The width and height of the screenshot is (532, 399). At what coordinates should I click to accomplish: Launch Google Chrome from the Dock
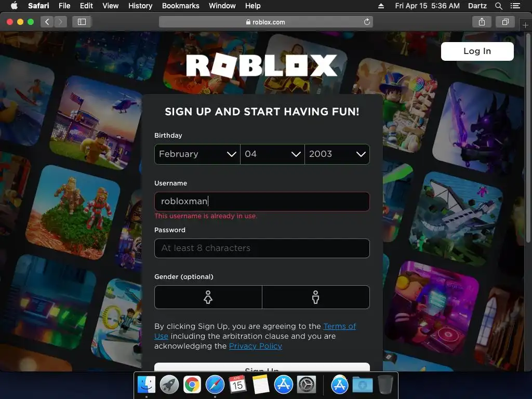pyautogui.click(x=192, y=385)
